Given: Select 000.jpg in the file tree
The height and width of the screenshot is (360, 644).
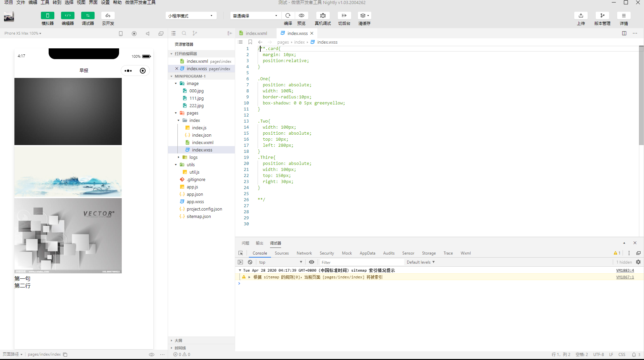Looking at the screenshot, I should [196, 91].
